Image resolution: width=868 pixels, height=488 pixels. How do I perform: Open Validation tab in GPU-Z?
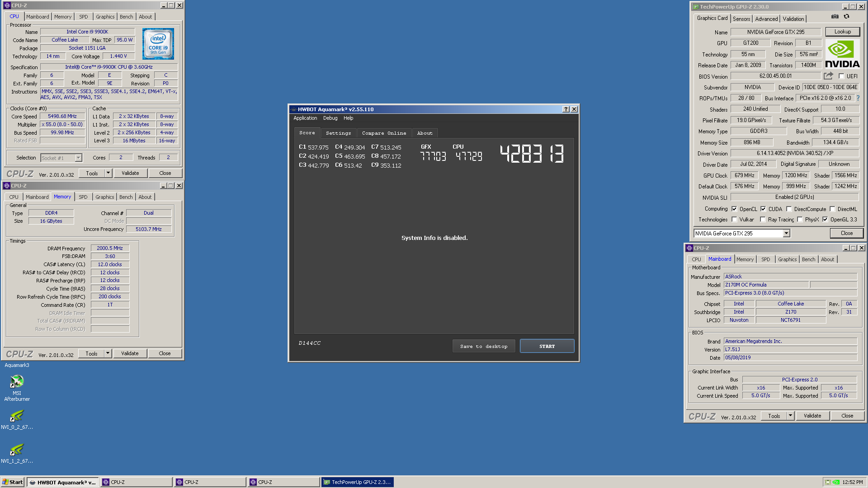point(793,19)
